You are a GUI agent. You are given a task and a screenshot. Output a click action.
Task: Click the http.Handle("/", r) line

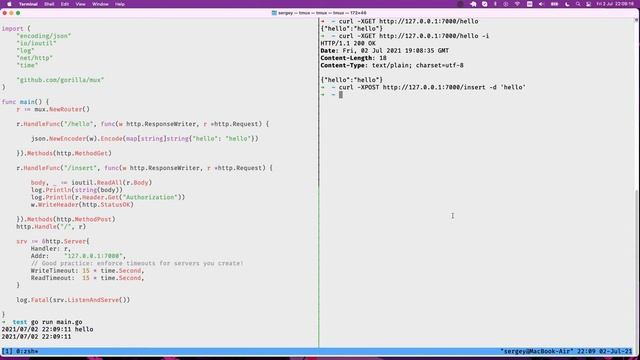(51, 227)
